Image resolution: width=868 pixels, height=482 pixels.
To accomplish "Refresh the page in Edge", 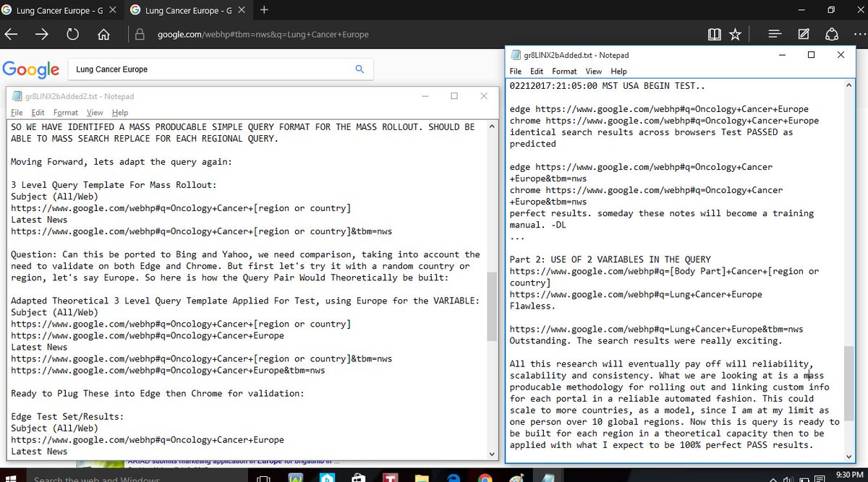I will click(72, 34).
